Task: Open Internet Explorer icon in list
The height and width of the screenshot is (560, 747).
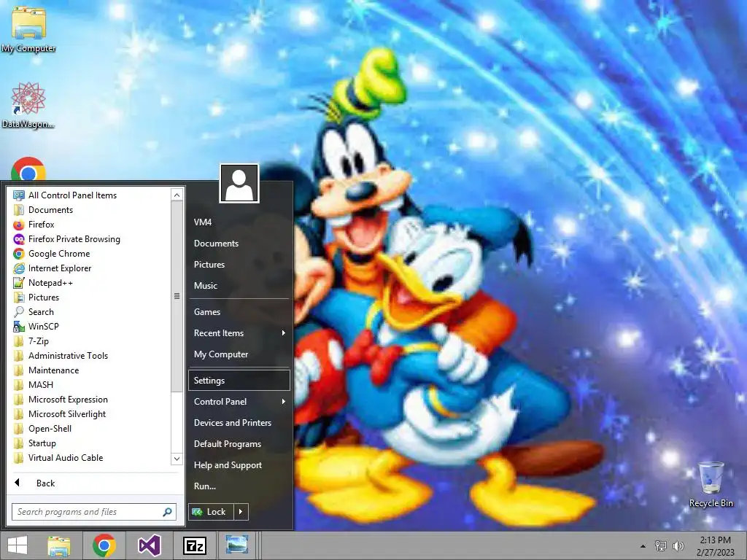Action: pyautogui.click(x=19, y=268)
